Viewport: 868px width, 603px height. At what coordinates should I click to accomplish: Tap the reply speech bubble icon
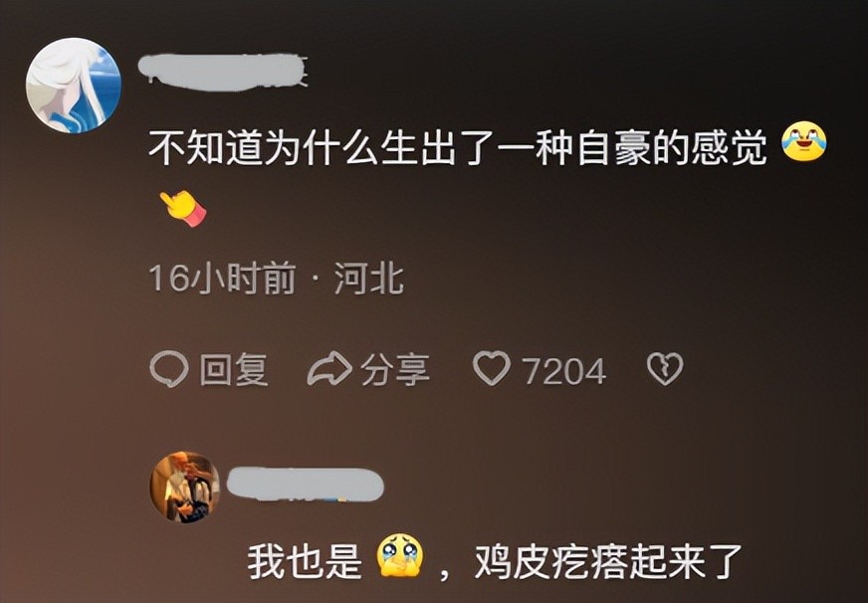[169, 369]
